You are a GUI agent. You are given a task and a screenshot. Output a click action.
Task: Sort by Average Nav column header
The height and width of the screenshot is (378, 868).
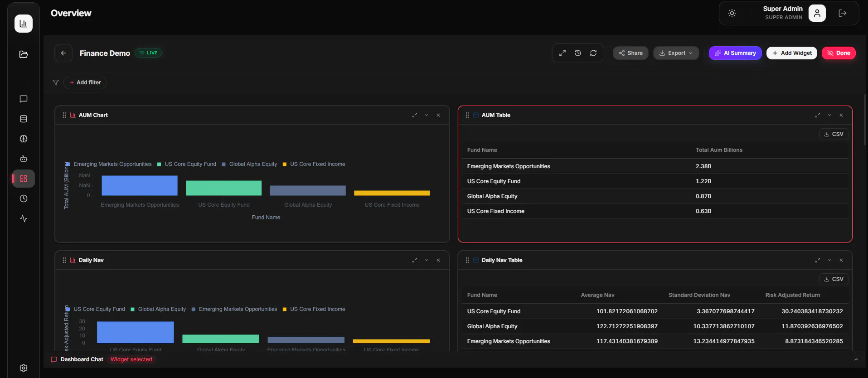(597, 295)
